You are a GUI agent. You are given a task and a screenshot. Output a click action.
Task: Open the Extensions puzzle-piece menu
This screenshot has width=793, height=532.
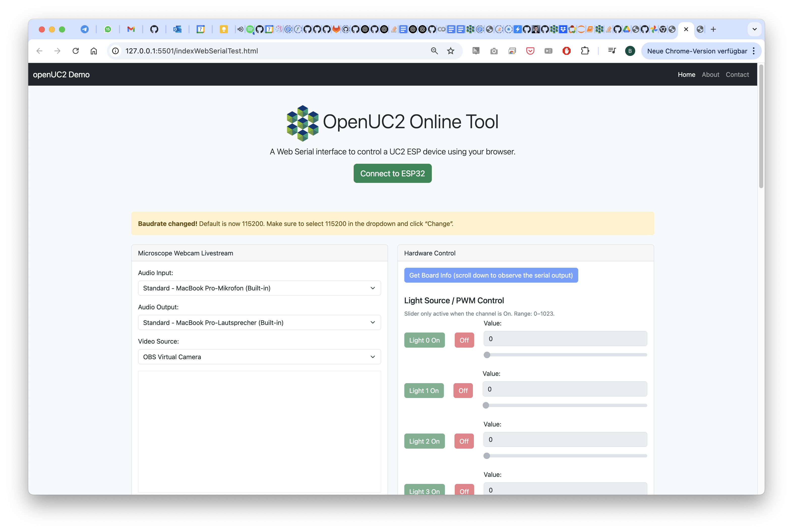tap(585, 51)
